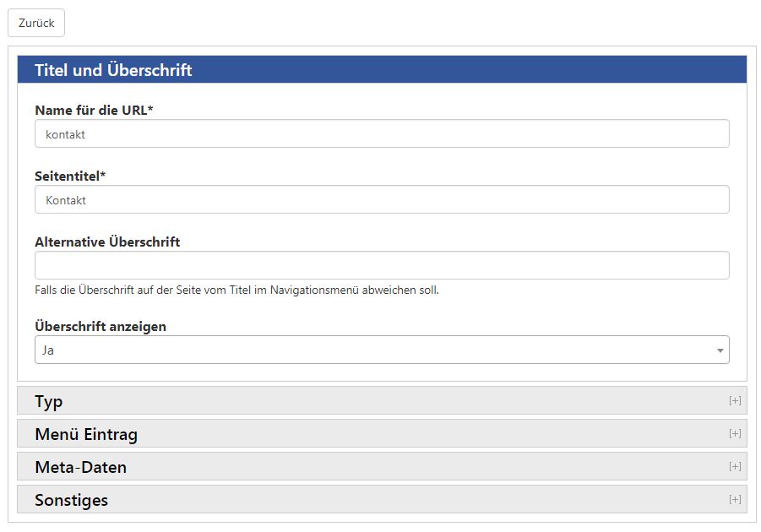
Task: Click the Alternative Überschrift label
Action: (x=107, y=242)
